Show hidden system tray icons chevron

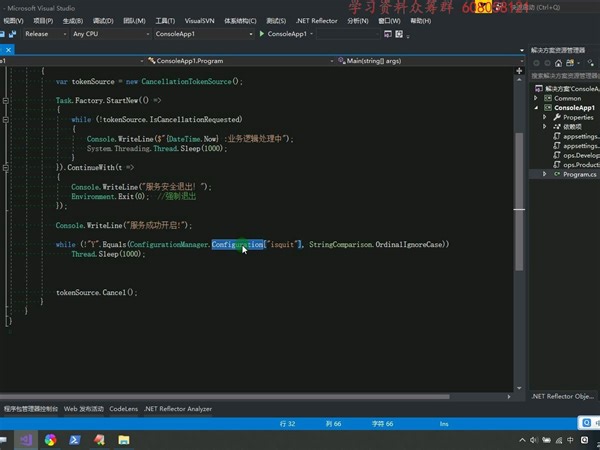[522, 440]
